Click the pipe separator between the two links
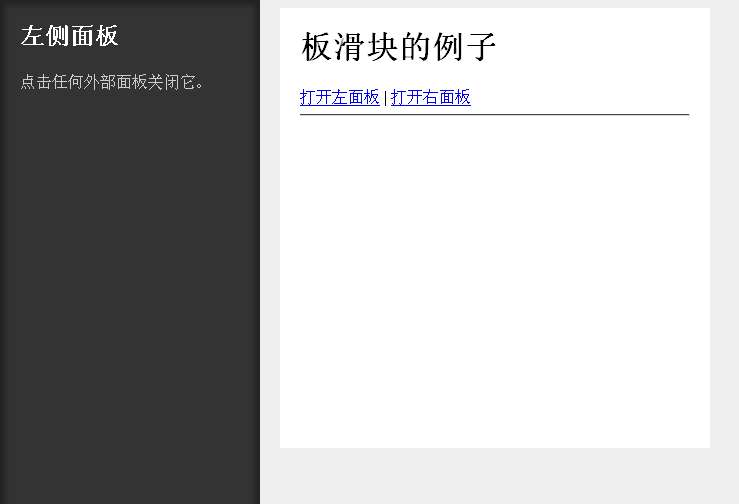The height and width of the screenshot is (504, 739). pyautogui.click(x=385, y=98)
